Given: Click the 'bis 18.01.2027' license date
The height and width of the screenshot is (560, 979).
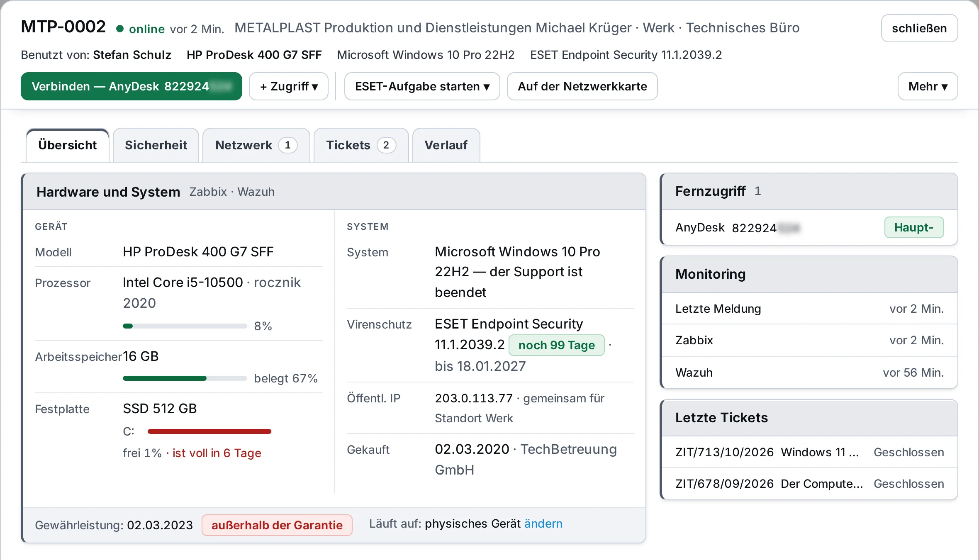Looking at the screenshot, I should click(480, 366).
